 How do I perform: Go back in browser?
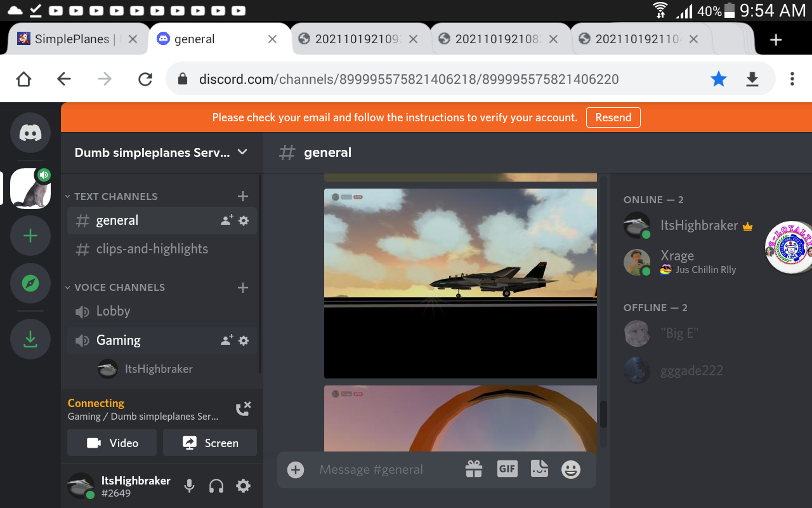coord(64,79)
